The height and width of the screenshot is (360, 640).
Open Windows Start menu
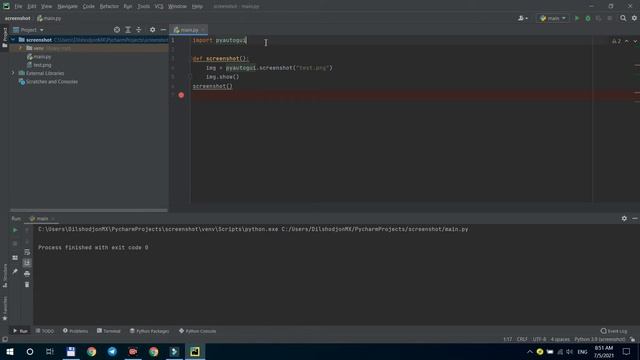tap(10, 351)
